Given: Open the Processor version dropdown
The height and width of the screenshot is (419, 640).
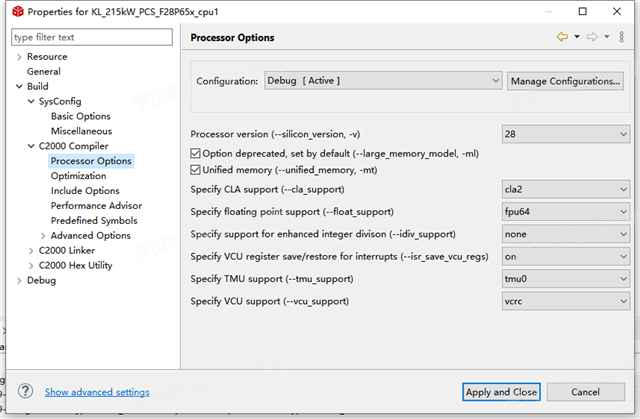Looking at the screenshot, I should pyautogui.click(x=566, y=134).
